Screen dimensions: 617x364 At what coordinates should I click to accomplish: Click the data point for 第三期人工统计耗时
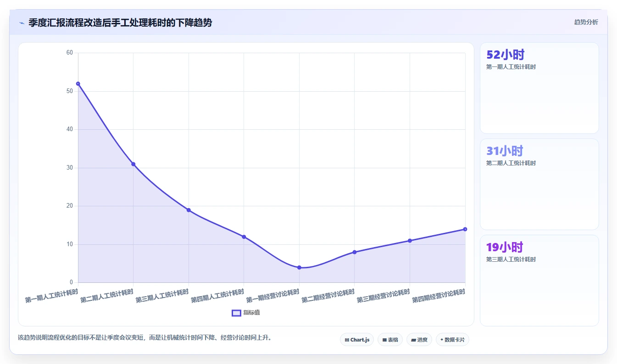pyautogui.click(x=189, y=210)
